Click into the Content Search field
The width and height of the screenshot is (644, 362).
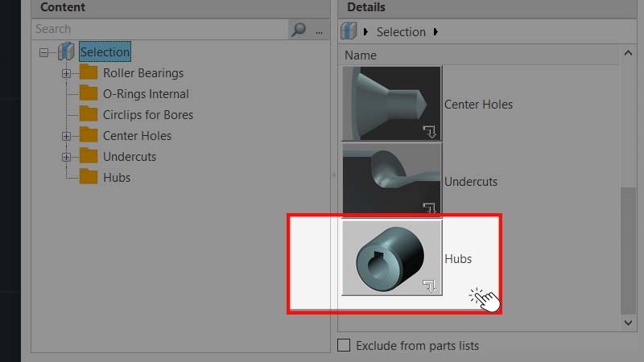coord(160,29)
